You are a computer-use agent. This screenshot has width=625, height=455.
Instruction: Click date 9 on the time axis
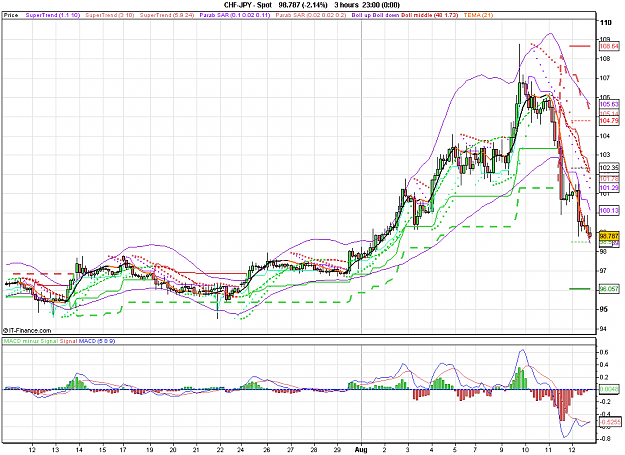point(501,450)
